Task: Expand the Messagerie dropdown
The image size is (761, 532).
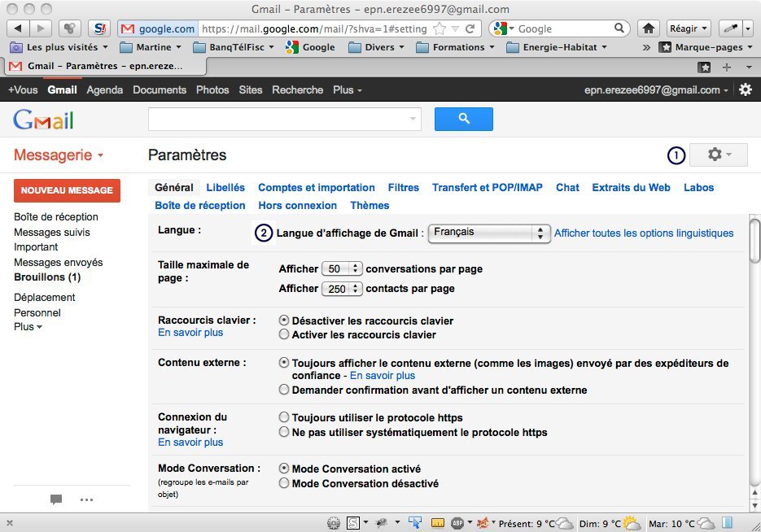Action: (59, 155)
